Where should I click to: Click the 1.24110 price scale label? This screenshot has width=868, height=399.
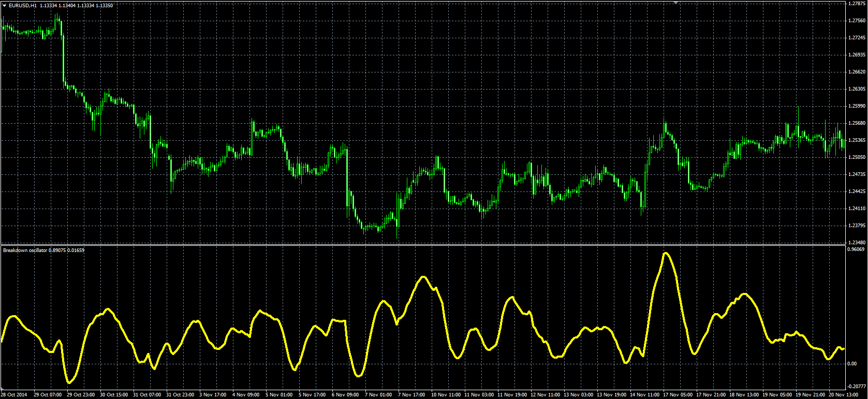coord(857,209)
